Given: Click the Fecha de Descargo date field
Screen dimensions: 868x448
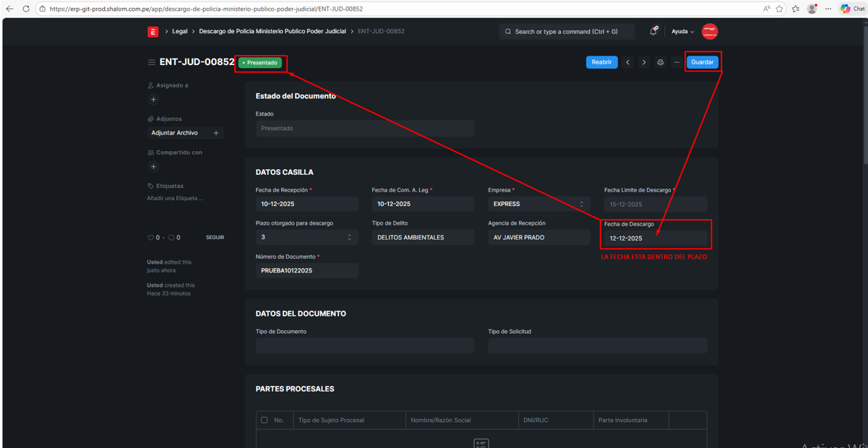Looking at the screenshot, I should pyautogui.click(x=655, y=238).
